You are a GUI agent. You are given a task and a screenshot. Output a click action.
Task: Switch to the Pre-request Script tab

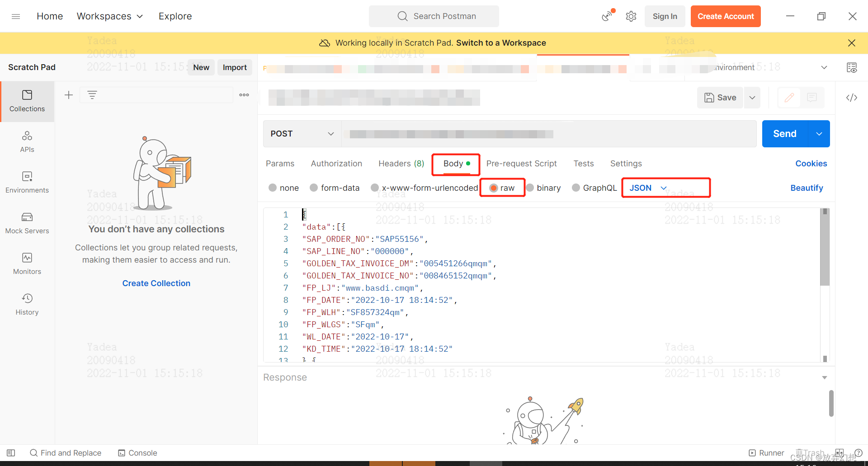coord(521,164)
